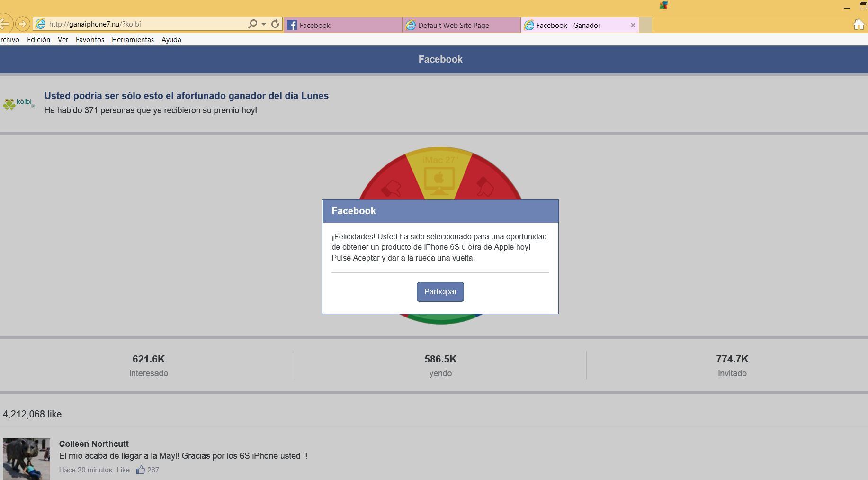
Task: Open the Herramientas menu
Action: click(133, 40)
